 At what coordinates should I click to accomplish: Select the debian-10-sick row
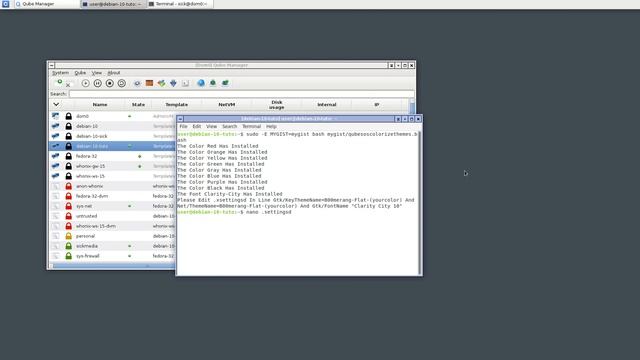113,136
